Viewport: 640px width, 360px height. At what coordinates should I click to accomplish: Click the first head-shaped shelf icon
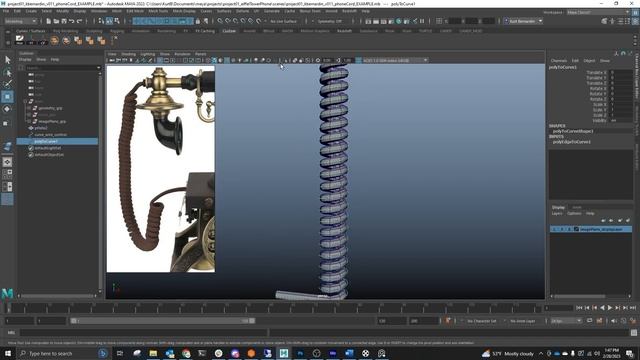point(54,40)
